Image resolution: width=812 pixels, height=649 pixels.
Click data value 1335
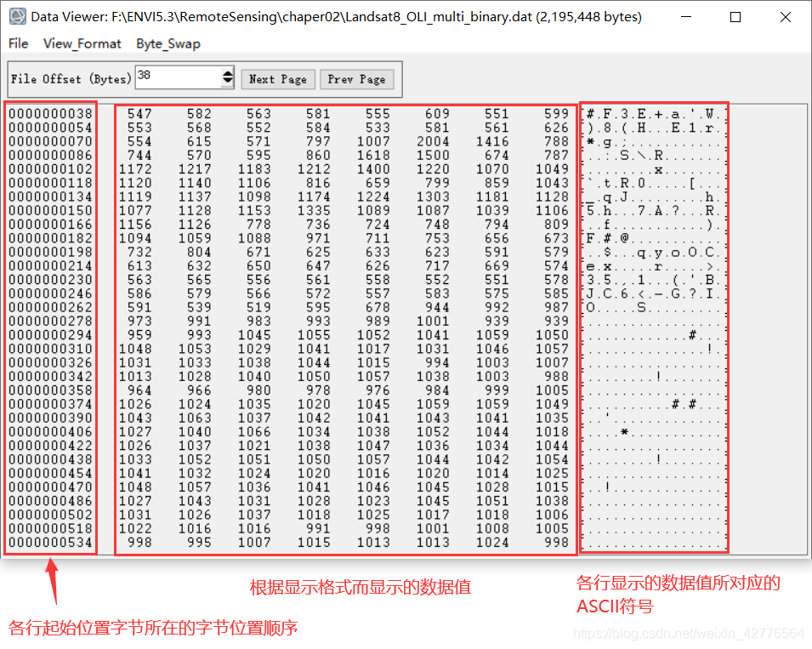pyautogui.click(x=314, y=210)
